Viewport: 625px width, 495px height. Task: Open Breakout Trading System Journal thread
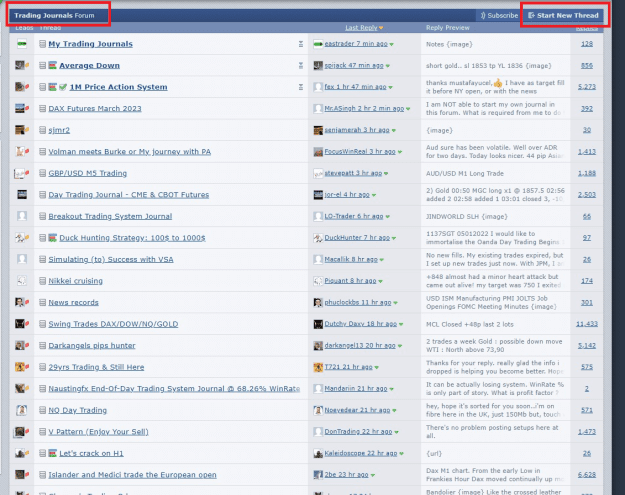(110, 216)
